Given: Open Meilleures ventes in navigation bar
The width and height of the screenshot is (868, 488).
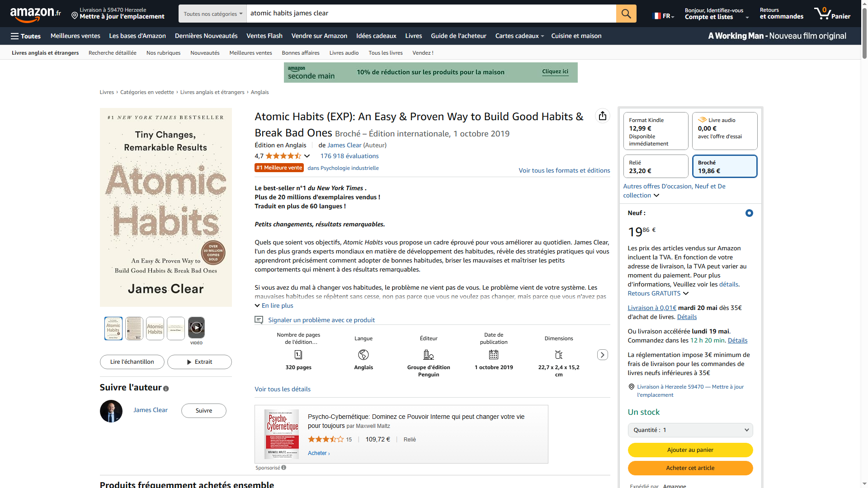Looking at the screenshot, I should (x=75, y=36).
